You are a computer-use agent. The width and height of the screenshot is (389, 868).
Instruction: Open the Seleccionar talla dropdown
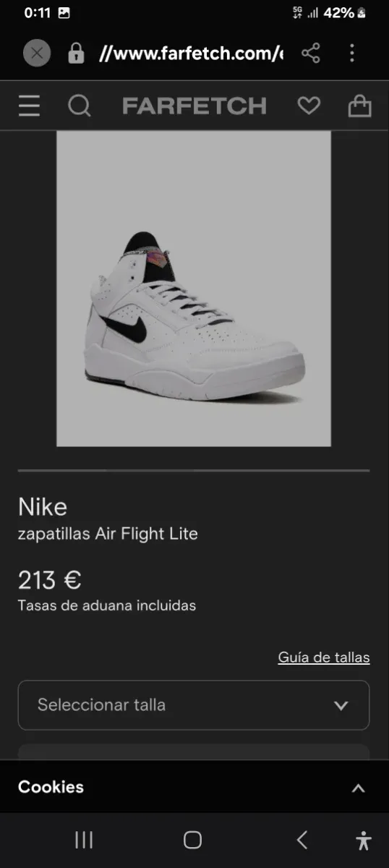(194, 705)
